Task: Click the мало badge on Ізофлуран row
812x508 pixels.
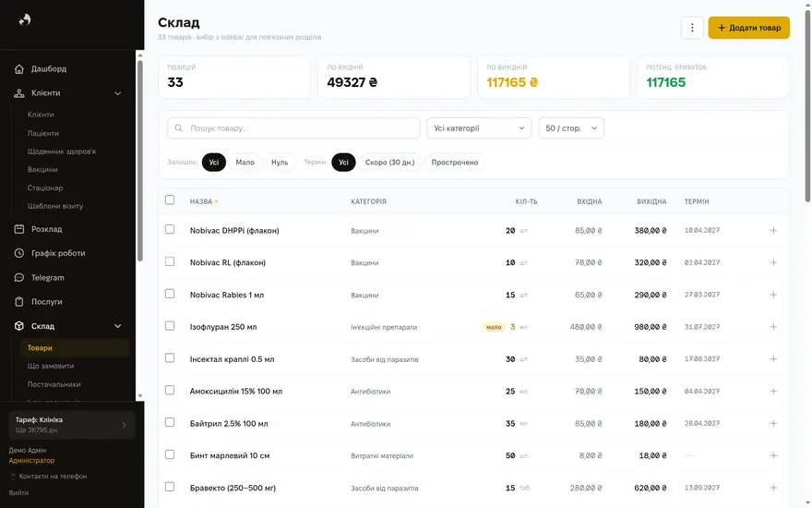Action: click(494, 327)
